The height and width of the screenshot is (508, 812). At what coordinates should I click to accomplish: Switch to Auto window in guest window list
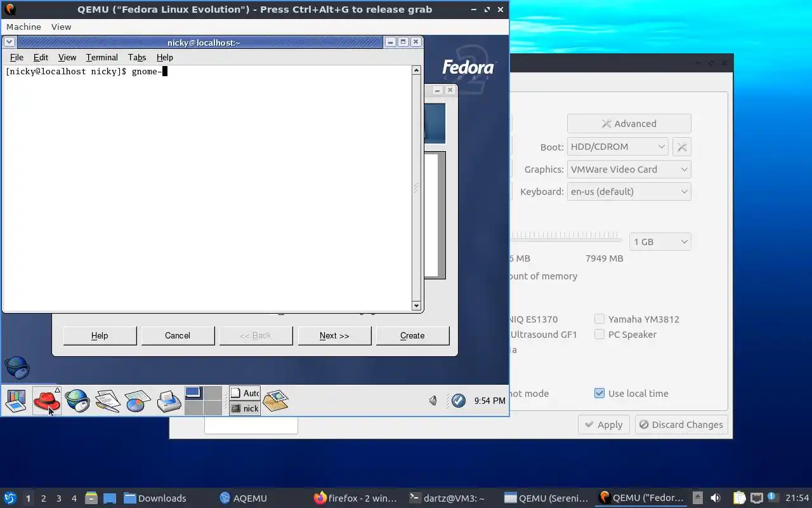(245, 393)
